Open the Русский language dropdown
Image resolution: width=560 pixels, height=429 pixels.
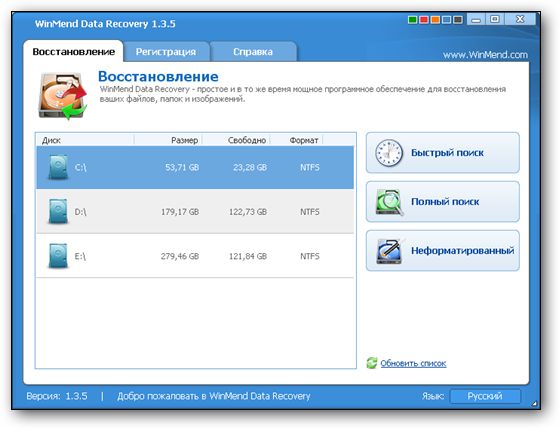(x=485, y=396)
